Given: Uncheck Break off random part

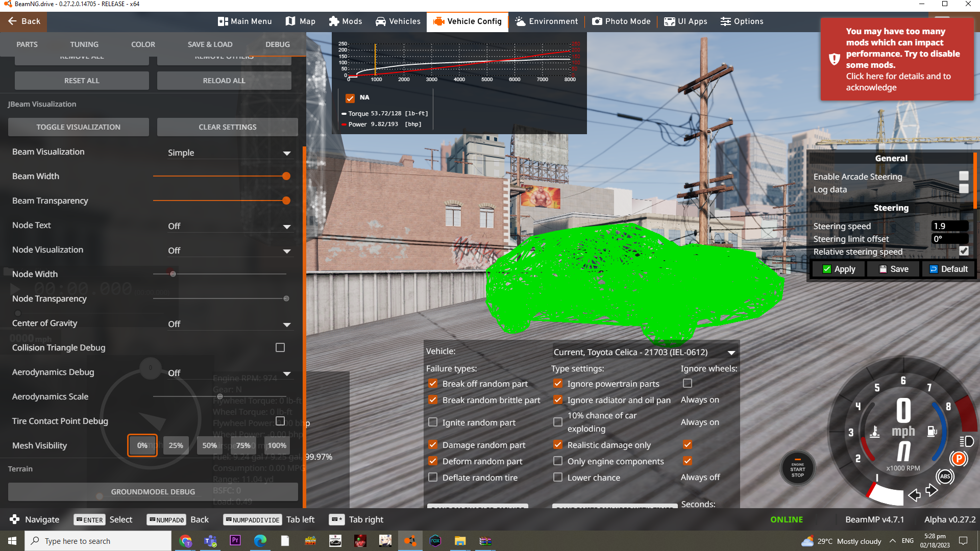Looking at the screenshot, I should point(433,383).
